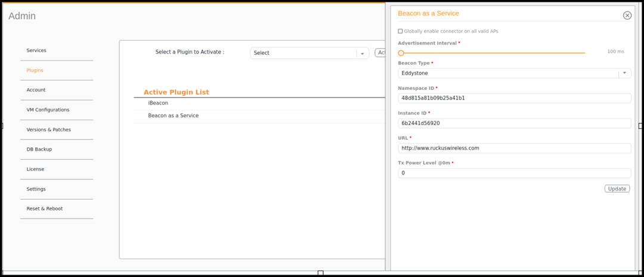644x277 pixels.
Task: Click the plugin Select dropdown arrow
Action: [363, 54]
